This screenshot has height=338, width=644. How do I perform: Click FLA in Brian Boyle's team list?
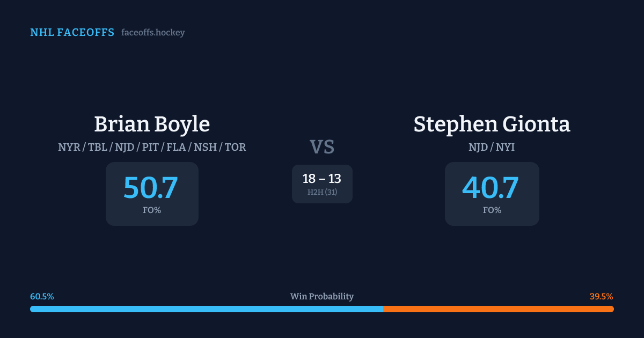click(177, 147)
